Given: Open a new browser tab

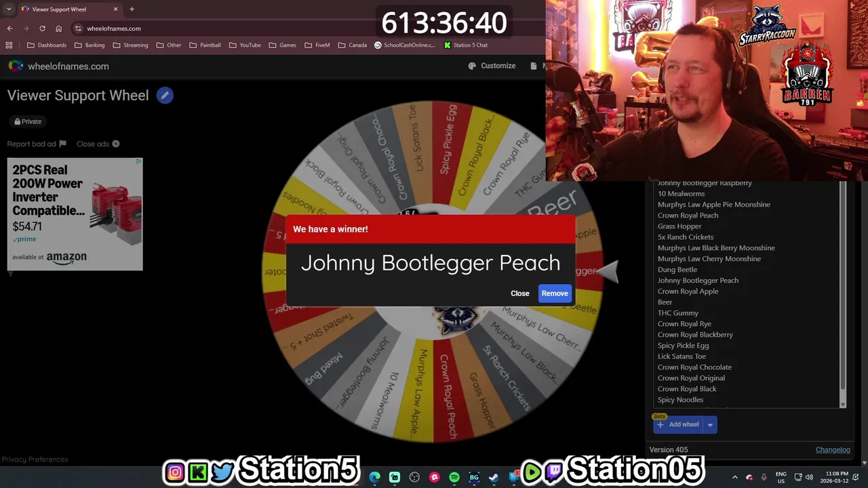Looking at the screenshot, I should (x=132, y=9).
